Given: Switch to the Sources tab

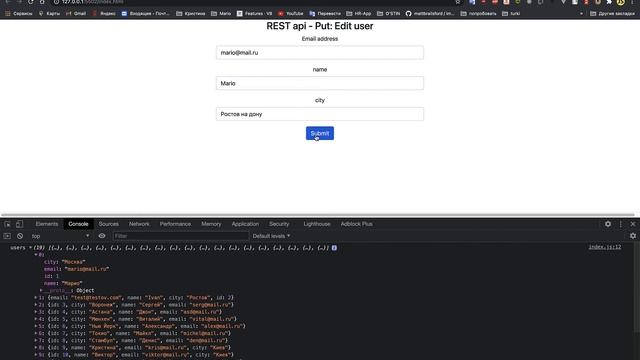Looking at the screenshot, I should (x=109, y=224).
